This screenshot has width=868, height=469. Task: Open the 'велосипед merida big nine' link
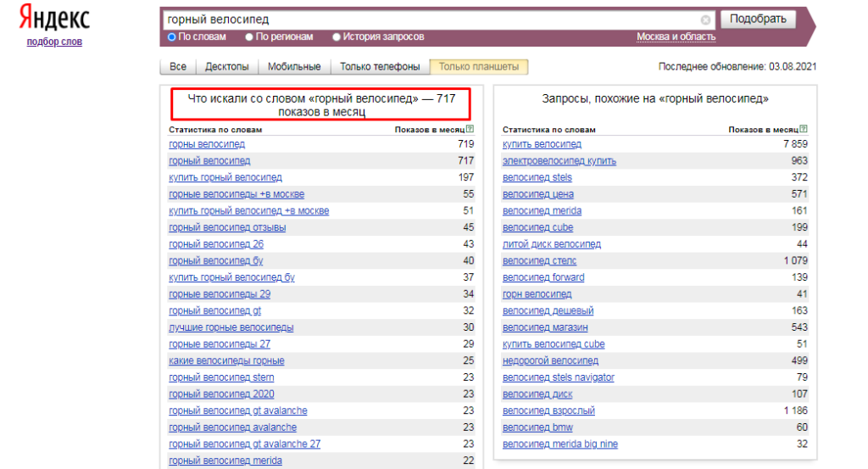tap(560, 444)
